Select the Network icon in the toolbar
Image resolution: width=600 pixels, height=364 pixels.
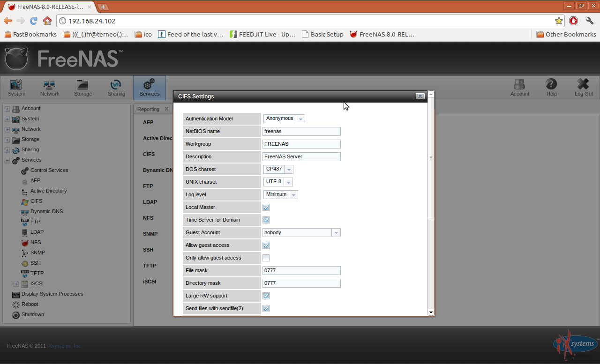click(x=49, y=87)
